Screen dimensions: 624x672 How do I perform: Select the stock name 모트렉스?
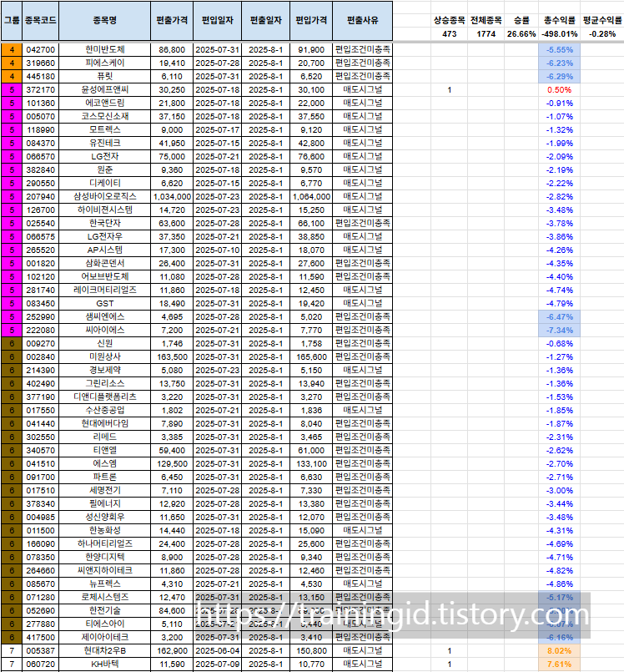(104, 130)
